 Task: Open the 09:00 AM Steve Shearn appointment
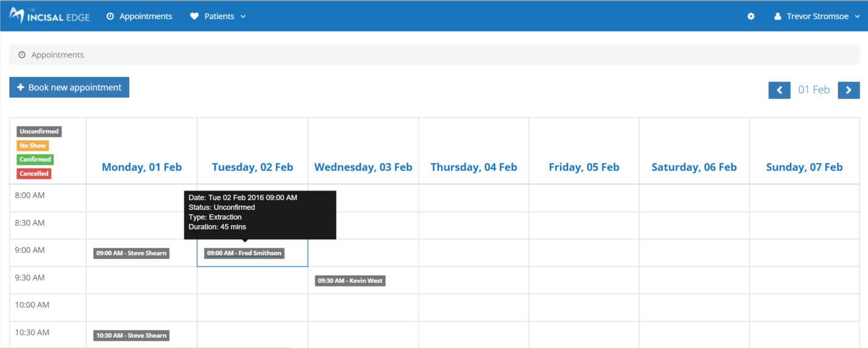pyautogui.click(x=131, y=253)
